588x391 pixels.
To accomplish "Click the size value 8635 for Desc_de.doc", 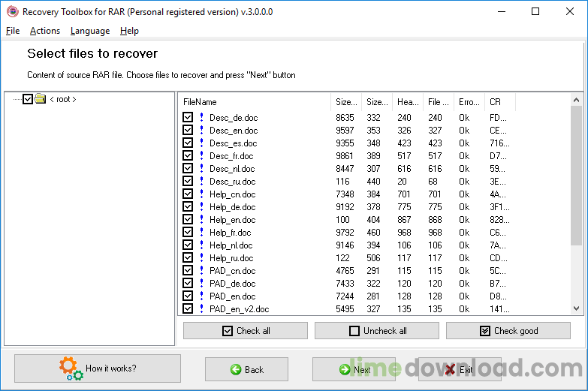I will coord(345,118).
